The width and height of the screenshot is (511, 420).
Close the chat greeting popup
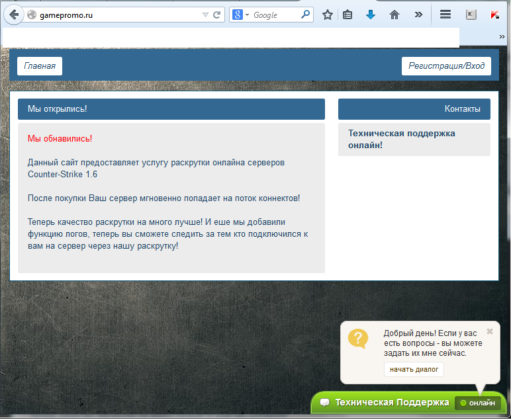(x=490, y=331)
